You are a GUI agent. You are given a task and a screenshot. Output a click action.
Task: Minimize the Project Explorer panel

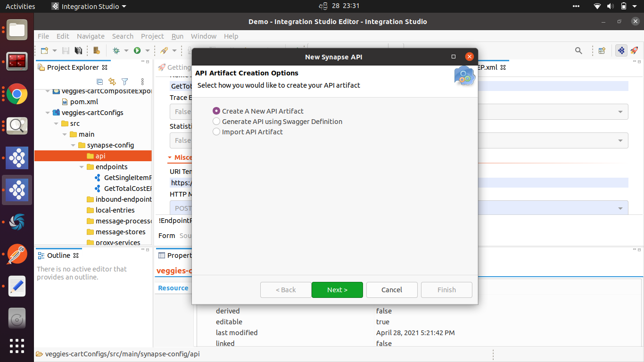(x=142, y=62)
